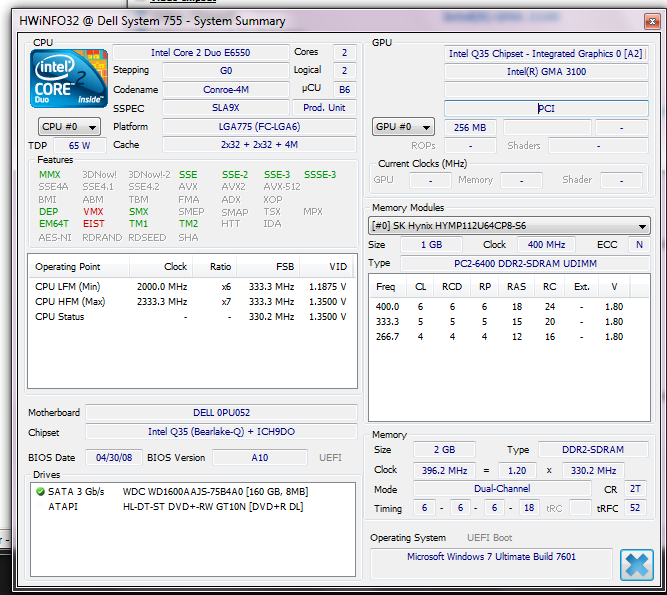Click the Intel Q35 Chipset Integrated Graphics field
The image size is (667, 595).
click(x=546, y=54)
